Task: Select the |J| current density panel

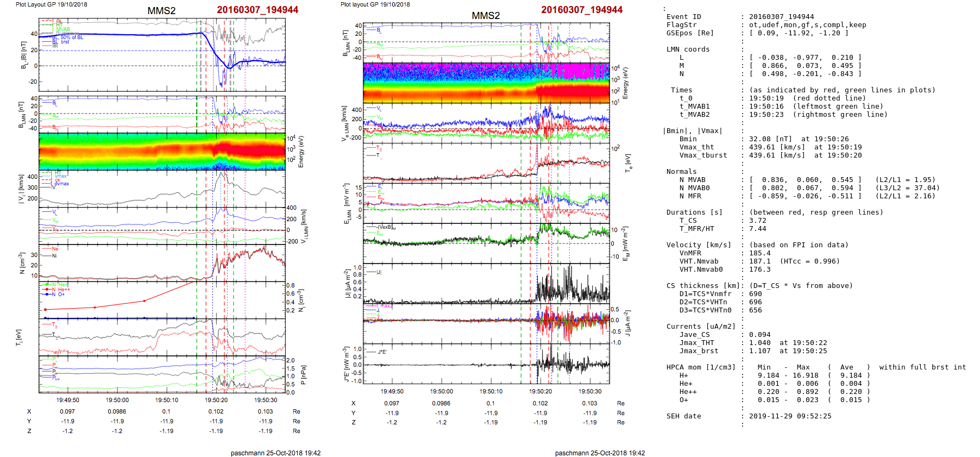Action: pos(486,283)
